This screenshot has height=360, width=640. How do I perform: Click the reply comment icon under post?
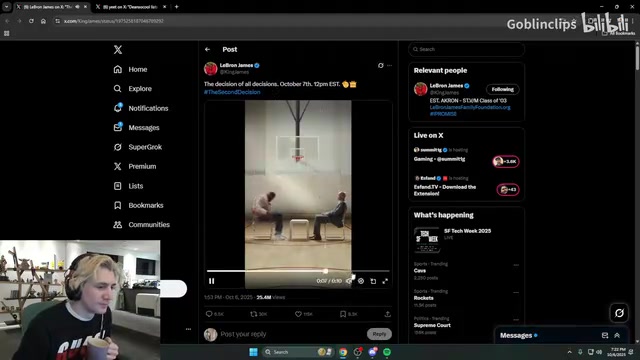[209, 314]
